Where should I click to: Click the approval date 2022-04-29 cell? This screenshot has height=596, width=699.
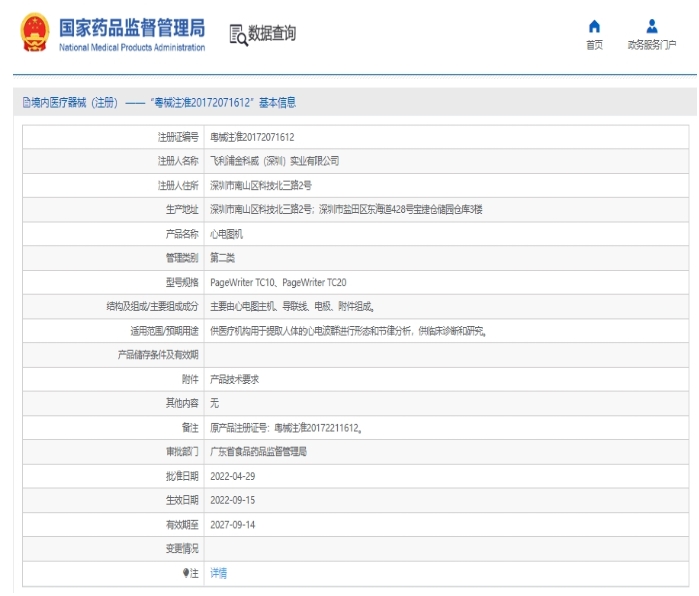point(233,475)
